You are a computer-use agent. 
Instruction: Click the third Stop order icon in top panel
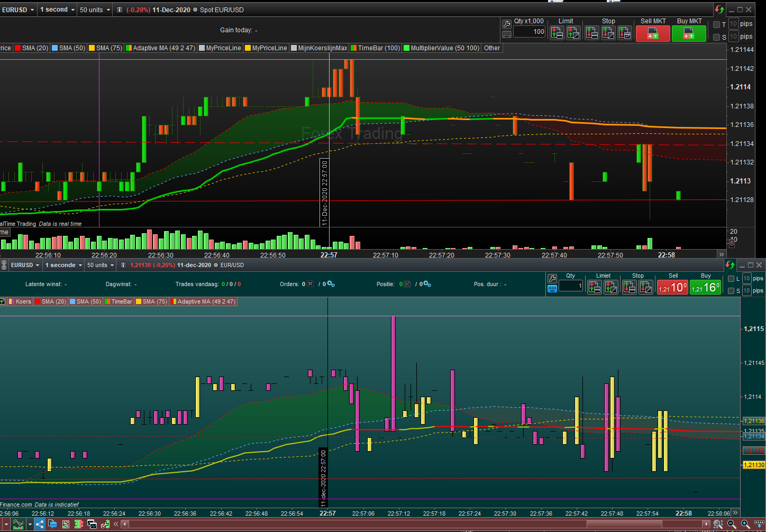coord(625,33)
